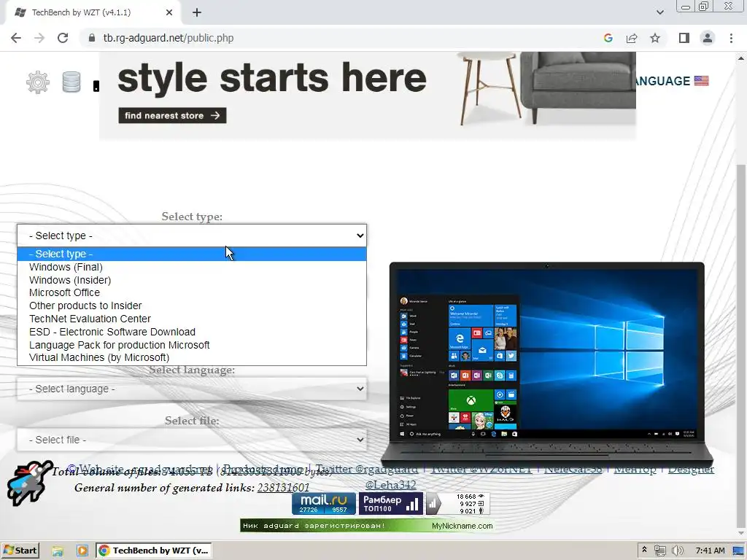Screen dimensions: 747x560
Task: Show hidden tray icons arrow
Action: click(645, 550)
